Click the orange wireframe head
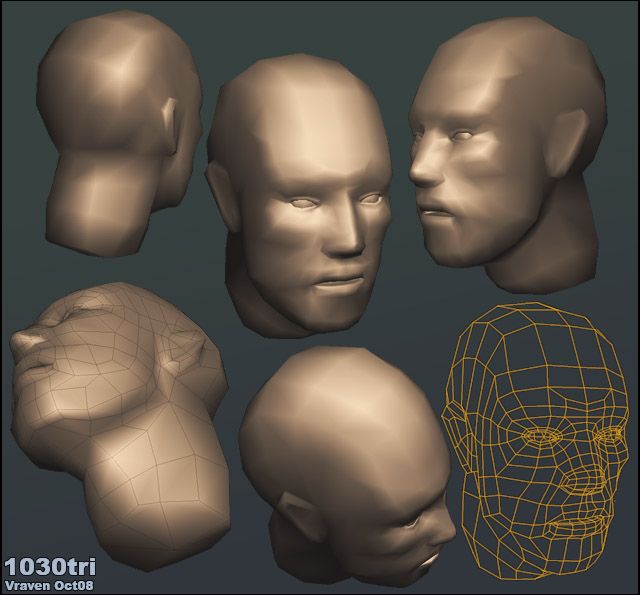This screenshot has height=595, width=640. 536,441
